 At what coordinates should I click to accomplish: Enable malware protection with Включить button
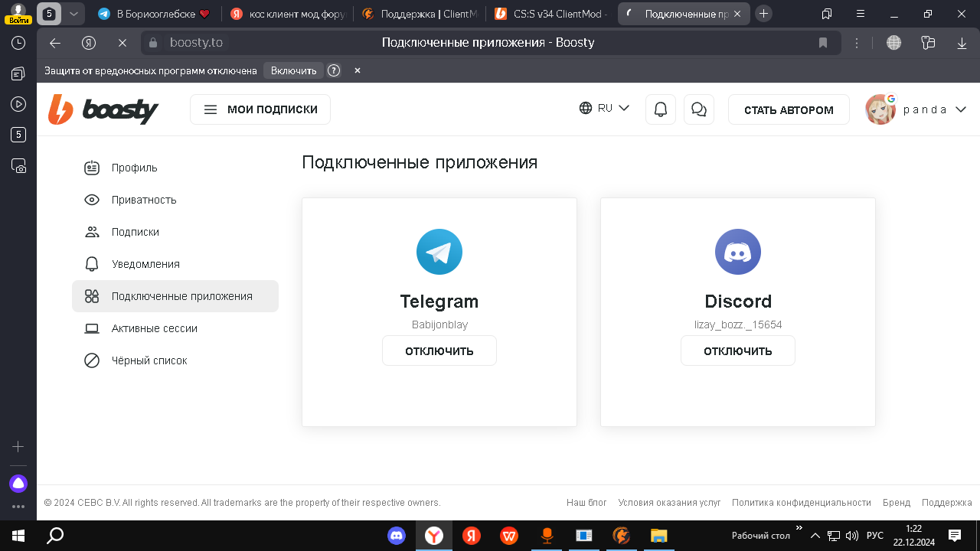click(293, 70)
